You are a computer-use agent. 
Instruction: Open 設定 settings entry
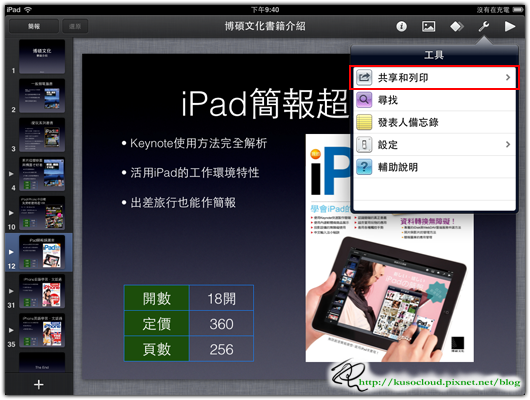pyautogui.click(x=434, y=145)
